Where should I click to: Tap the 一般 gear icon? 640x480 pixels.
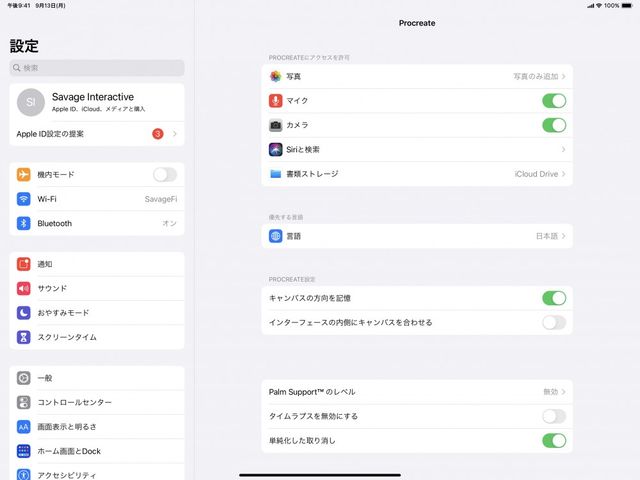24,378
